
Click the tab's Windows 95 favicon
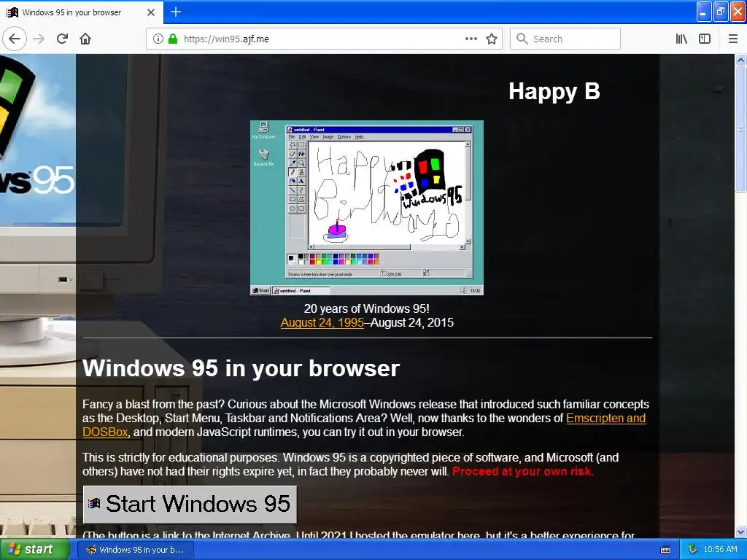[12, 12]
